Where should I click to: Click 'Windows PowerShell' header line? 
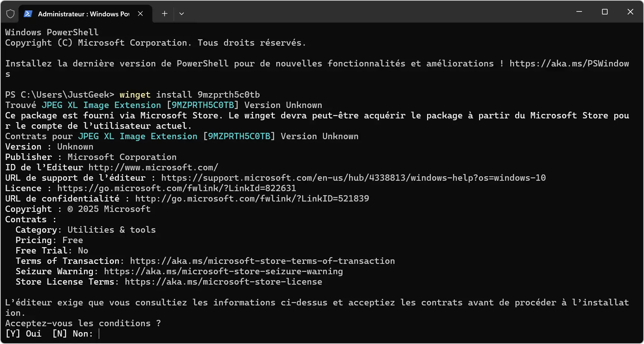point(52,32)
